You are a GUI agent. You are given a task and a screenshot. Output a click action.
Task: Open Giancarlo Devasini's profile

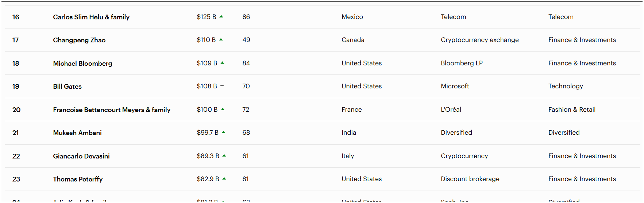pyautogui.click(x=81, y=156)
